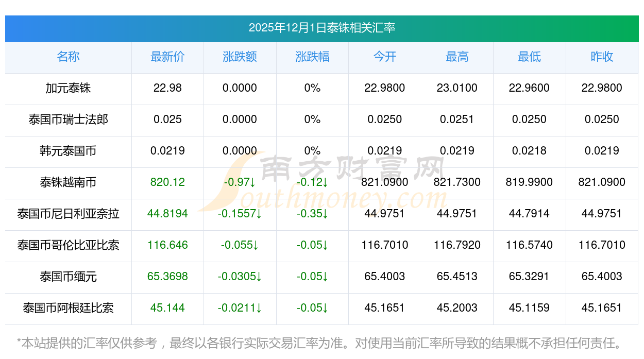Open the 泰国币尼日利亚奈拉 row name
The width and height of the screenshot is (644, 359).
coord(68,214)
